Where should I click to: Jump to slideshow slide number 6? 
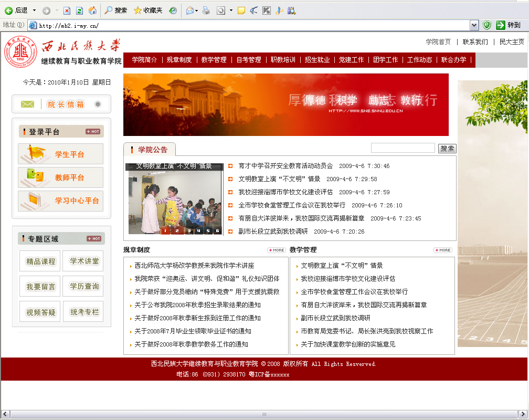point(218,231)
